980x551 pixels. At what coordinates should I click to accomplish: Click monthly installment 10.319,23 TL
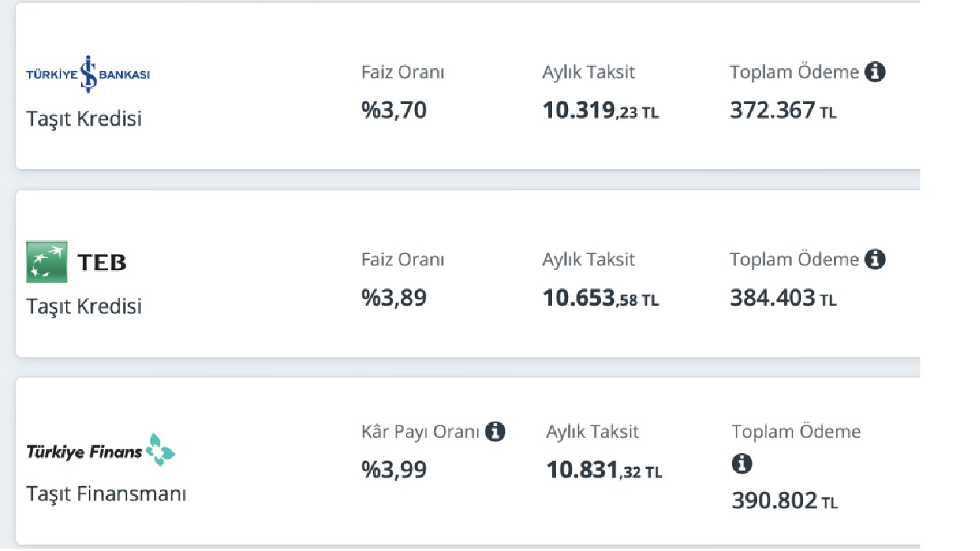(x=601, y=111)
